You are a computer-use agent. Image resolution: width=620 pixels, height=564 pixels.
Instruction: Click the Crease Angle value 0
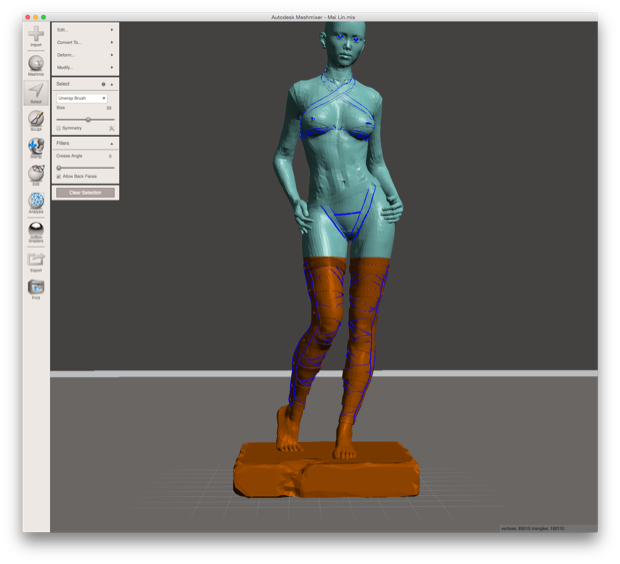pyautogui.click(x=110, y=156)
